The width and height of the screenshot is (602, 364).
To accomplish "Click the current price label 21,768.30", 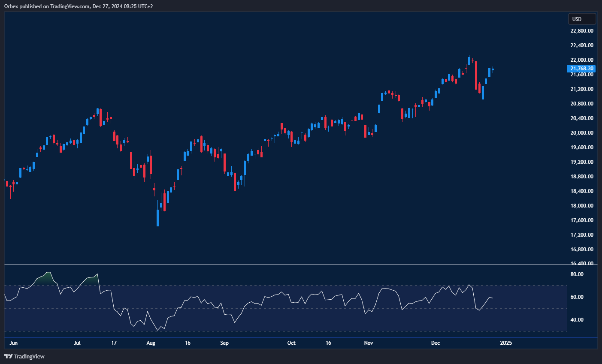I will [582, 69].
